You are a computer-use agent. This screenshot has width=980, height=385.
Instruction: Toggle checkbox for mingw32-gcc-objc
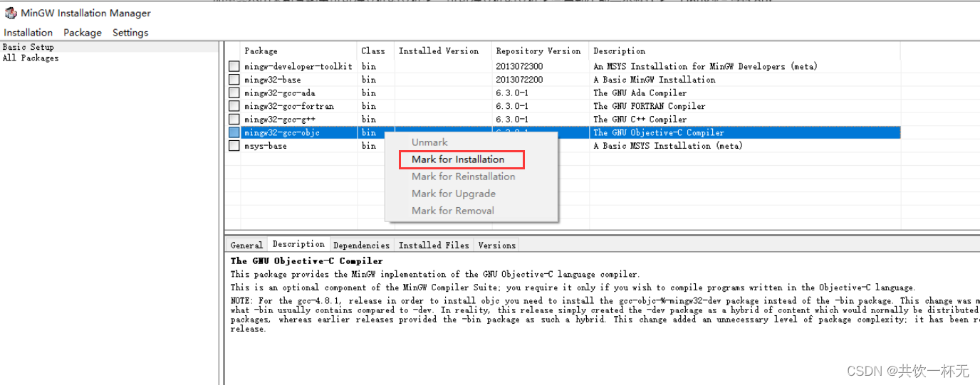point(234,132)
